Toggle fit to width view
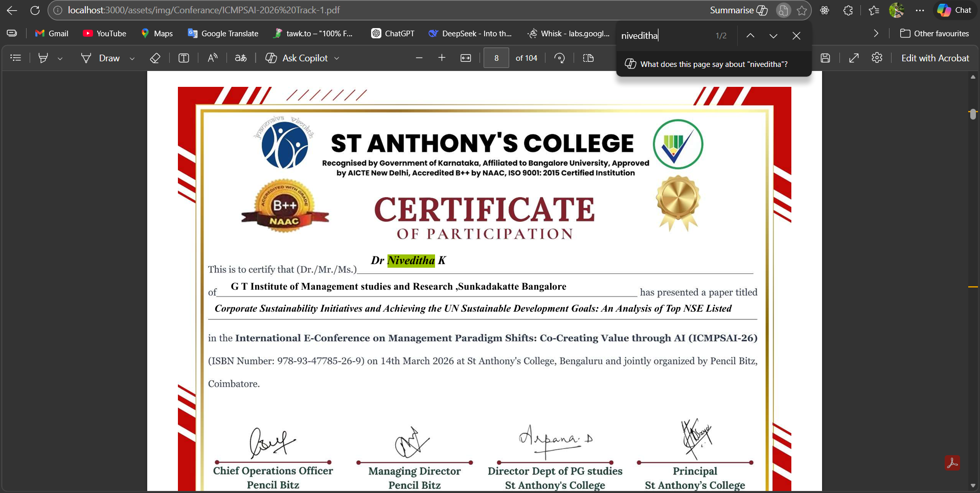This screenshot has height=493, width=980. pos(466,58)
